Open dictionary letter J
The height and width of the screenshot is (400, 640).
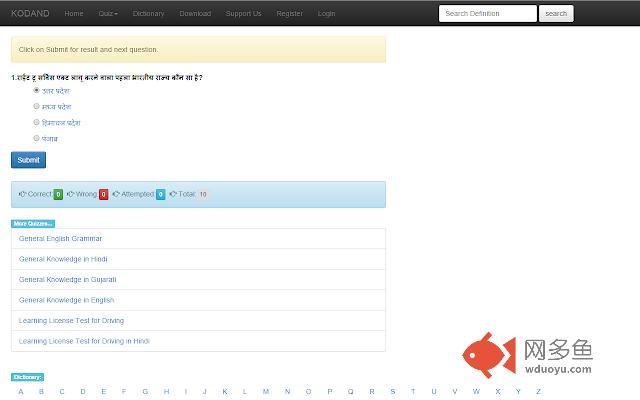click(204, 391)
